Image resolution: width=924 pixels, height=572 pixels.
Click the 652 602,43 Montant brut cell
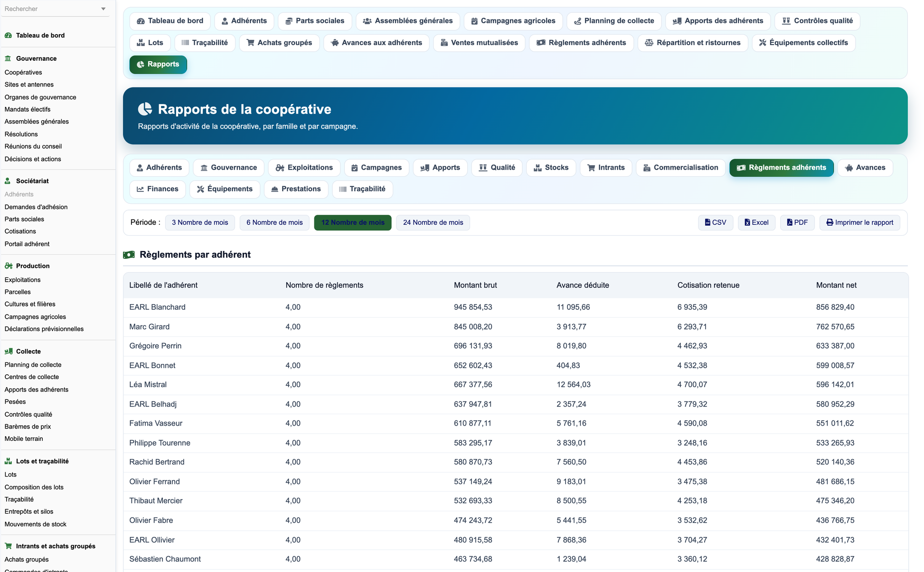click(x=473, y=366)
